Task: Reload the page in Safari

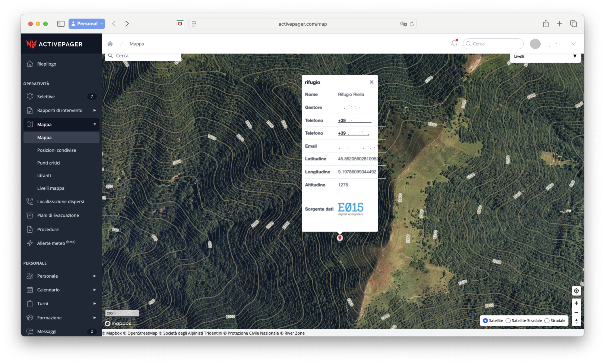Action: point(412,24)
